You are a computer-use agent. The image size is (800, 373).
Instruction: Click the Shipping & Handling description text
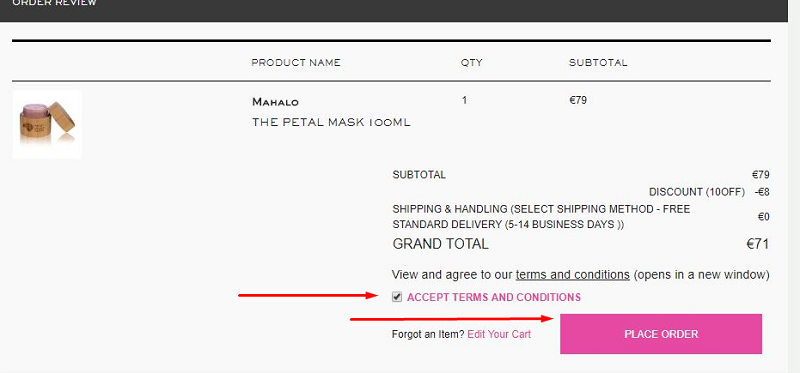pos(541,217)
